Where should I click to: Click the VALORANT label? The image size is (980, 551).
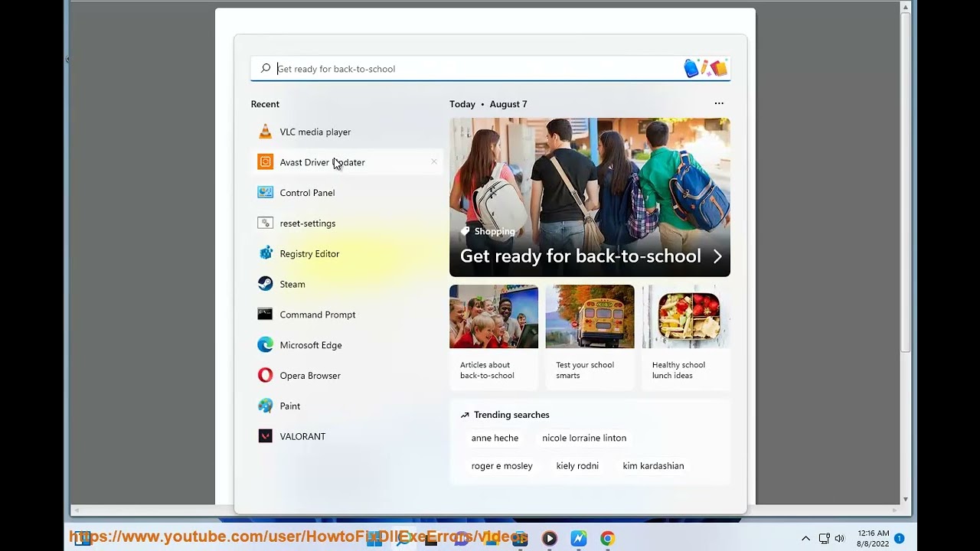(x=302, y=436)
